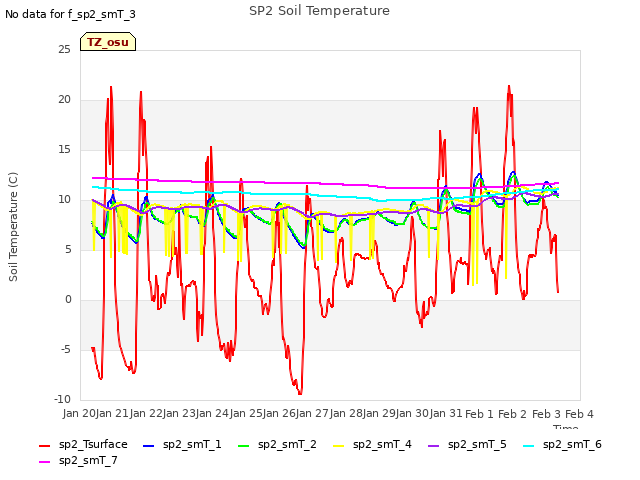Click the 25 y-axis tick label
Image resolution: width=640 pixels, height=480 pixels.
64,49
